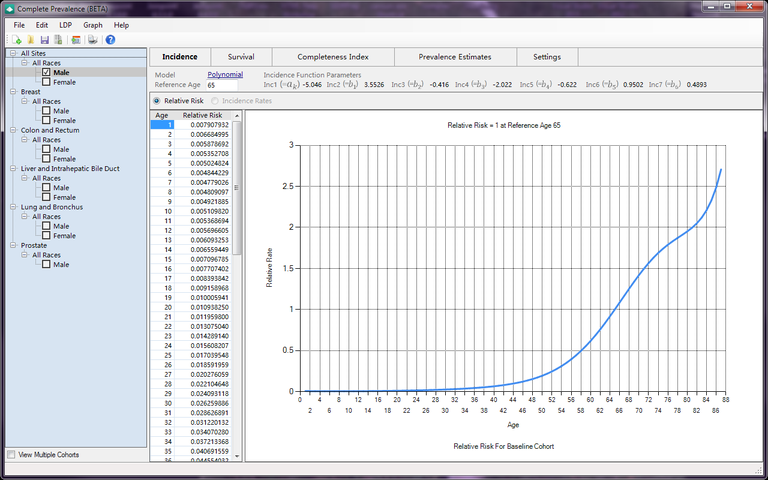
Task: Switch to the Survival tab
Action: tap(240, 57)
